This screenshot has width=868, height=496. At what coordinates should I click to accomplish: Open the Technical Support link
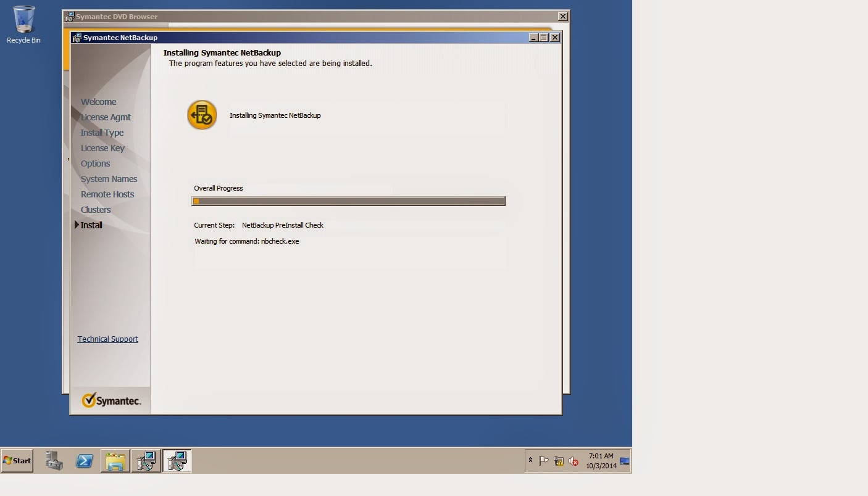tap(107, 339)
